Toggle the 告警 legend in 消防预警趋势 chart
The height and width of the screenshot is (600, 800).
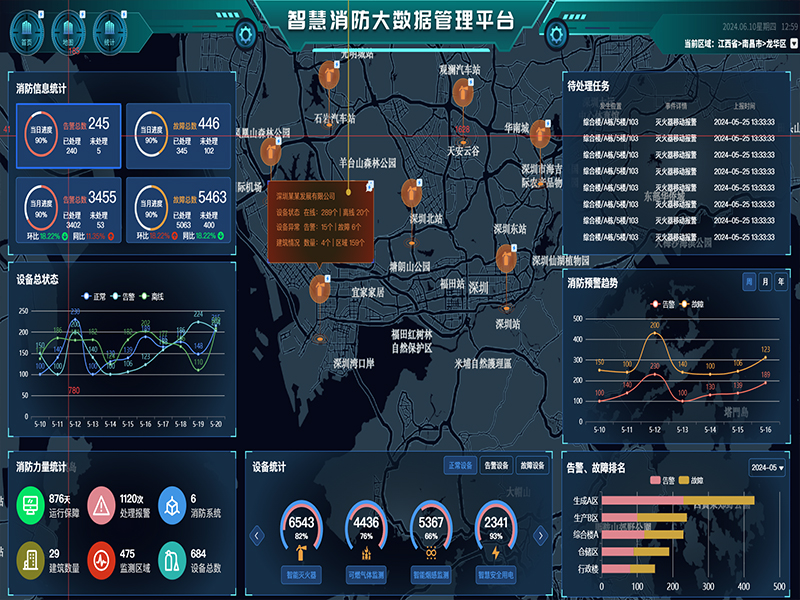click(663, 303)
